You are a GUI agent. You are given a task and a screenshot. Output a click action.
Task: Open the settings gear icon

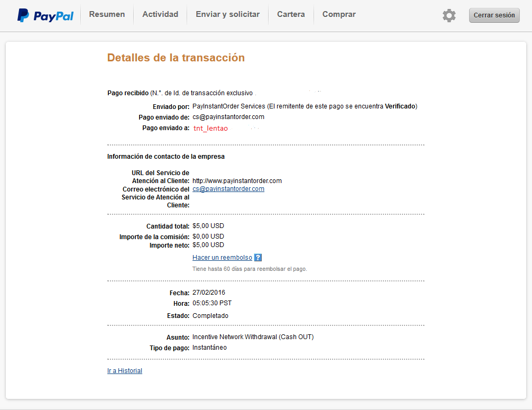point(449,15)
